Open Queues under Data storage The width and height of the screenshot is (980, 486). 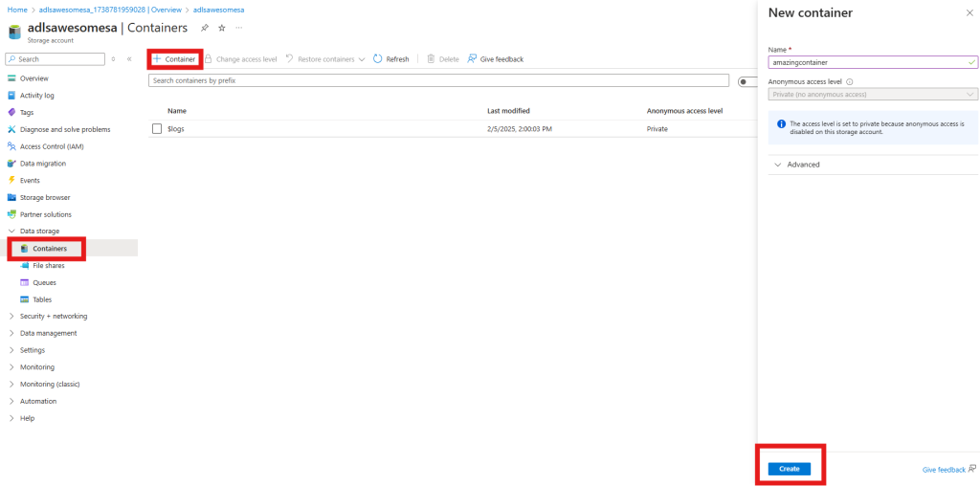click(x=44, y=282)
